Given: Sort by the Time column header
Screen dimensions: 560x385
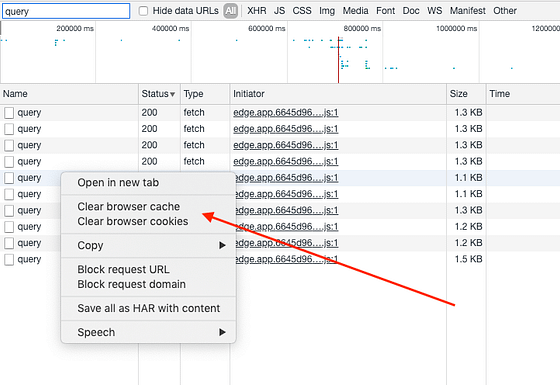Looking at the screenshot, I should (x=523, y=94).
